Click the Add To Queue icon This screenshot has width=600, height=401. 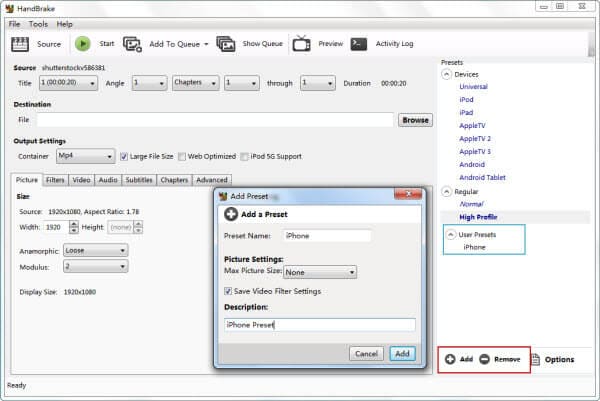pyautogui.click(x=132, y=44)
